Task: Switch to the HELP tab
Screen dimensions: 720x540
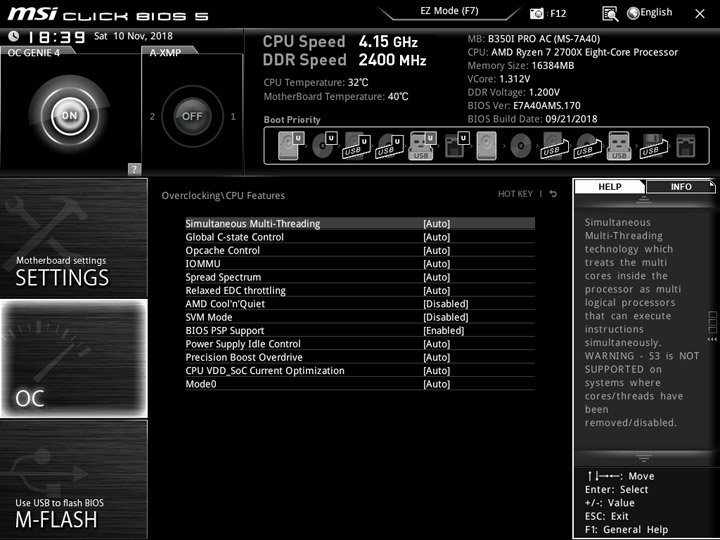Action: click(x=609, y=186)
